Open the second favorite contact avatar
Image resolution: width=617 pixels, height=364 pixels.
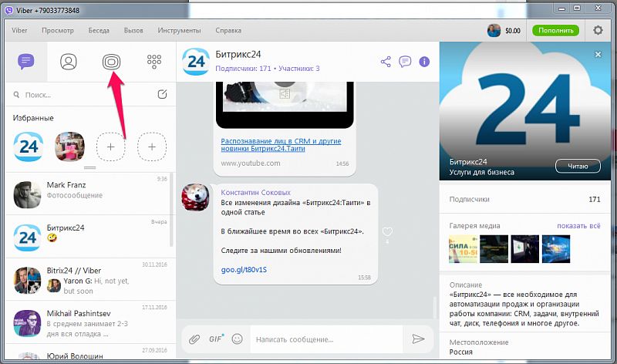(x=69, y=147)
